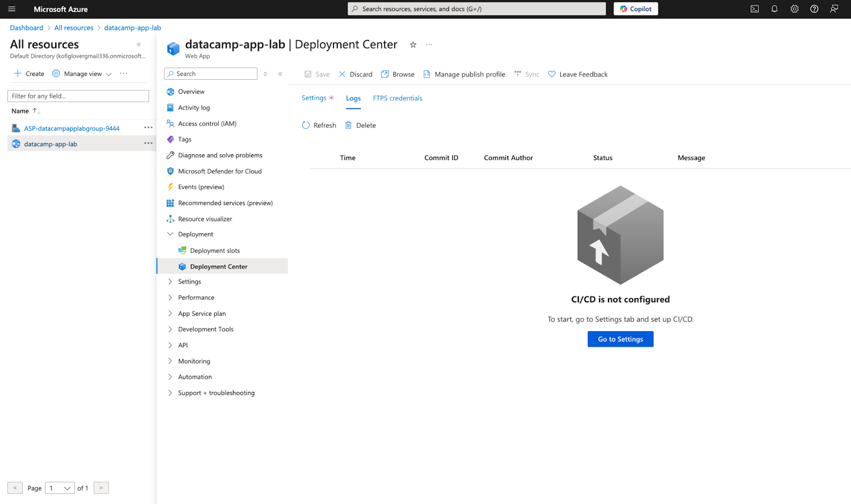Viewport: 851px width, 504px height.
Task: Click Discard in the command bar
Action: coord(356,74)
